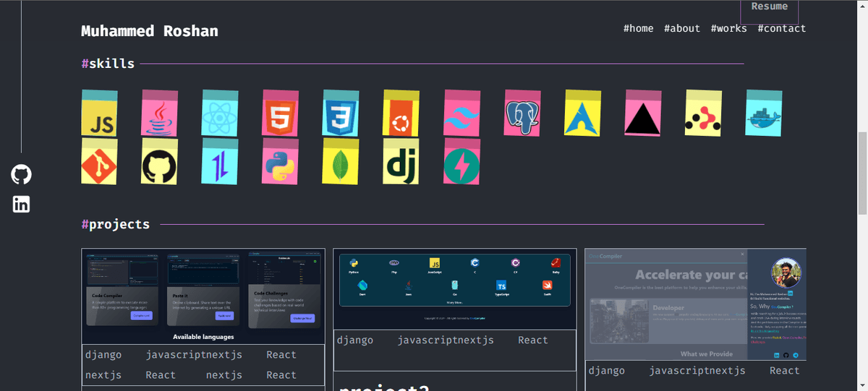Click the PostgreSQL elephant skill icon

(x=522, y=113)
